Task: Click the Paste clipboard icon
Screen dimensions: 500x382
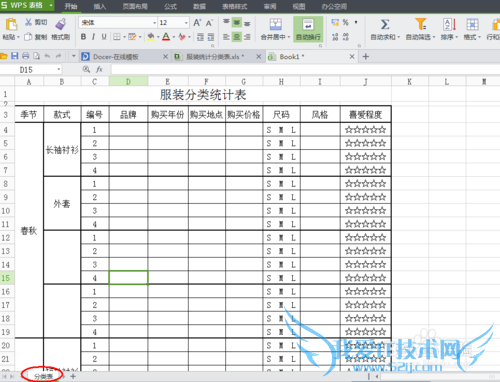Action: [x=11, y=24]
